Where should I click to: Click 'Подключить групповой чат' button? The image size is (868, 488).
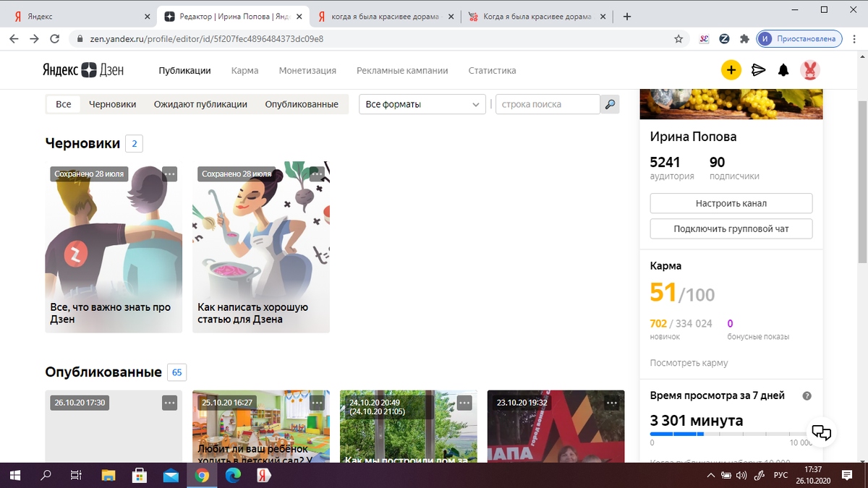coord(731,228)
